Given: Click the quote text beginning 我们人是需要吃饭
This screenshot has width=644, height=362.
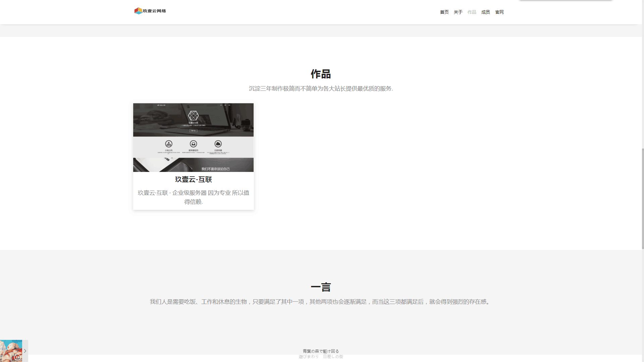Looking at the screenshot, I should 321,302.
